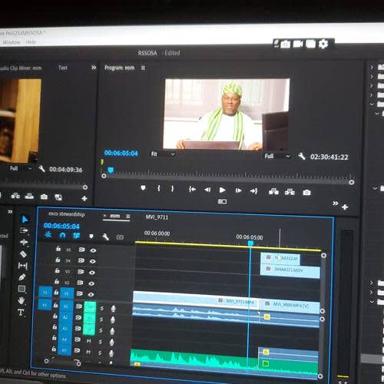Open Program monitor Fit zoom dropdown
The image size is (384, 384).
[163, 154]
